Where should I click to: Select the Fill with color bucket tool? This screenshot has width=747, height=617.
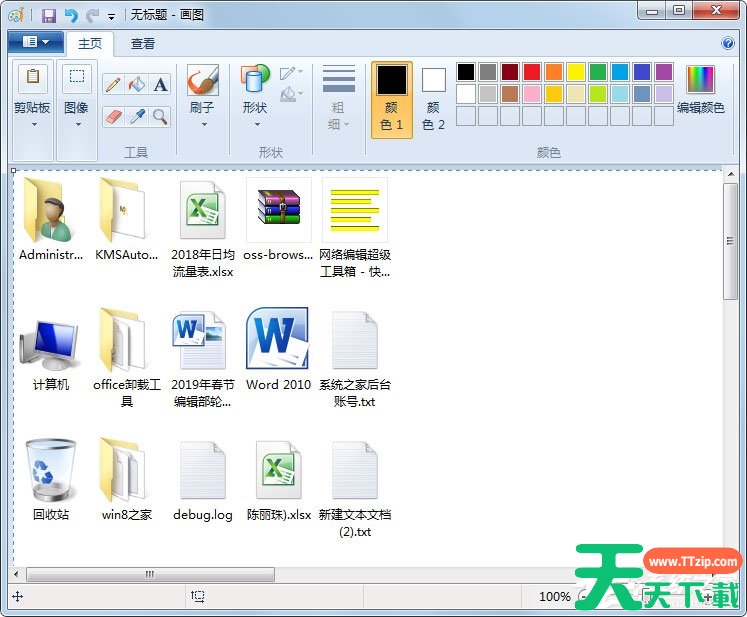(137, 84)
